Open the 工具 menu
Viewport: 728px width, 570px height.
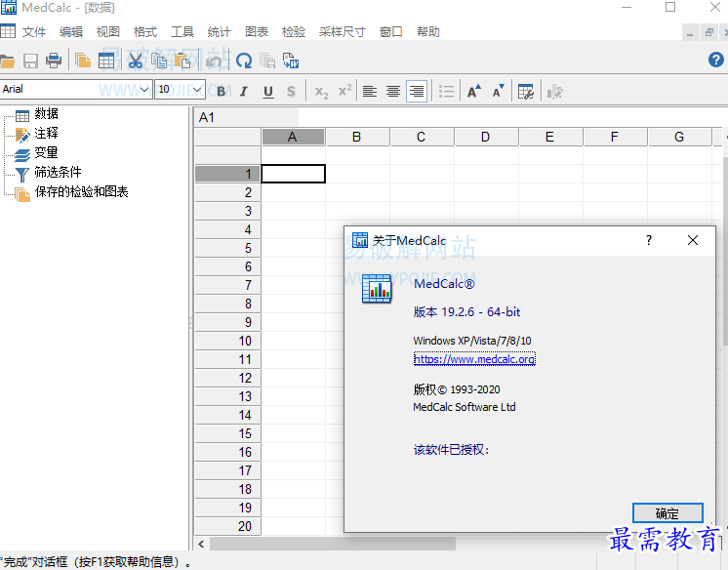pos(182,32)
